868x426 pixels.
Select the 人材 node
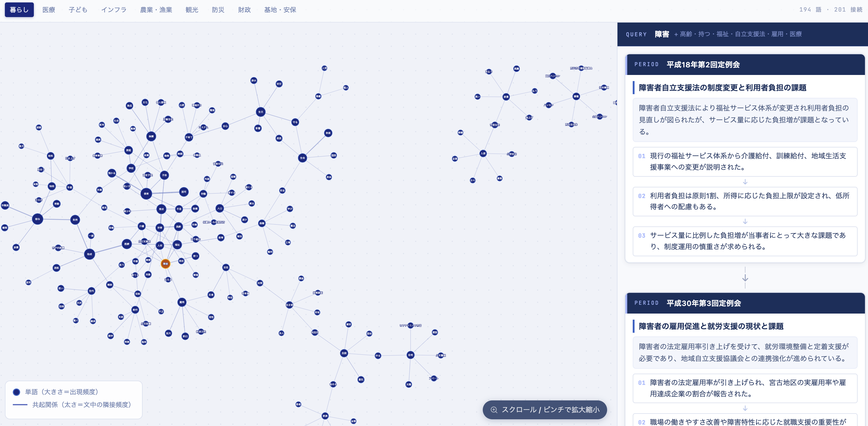click(x=160, y=245)
